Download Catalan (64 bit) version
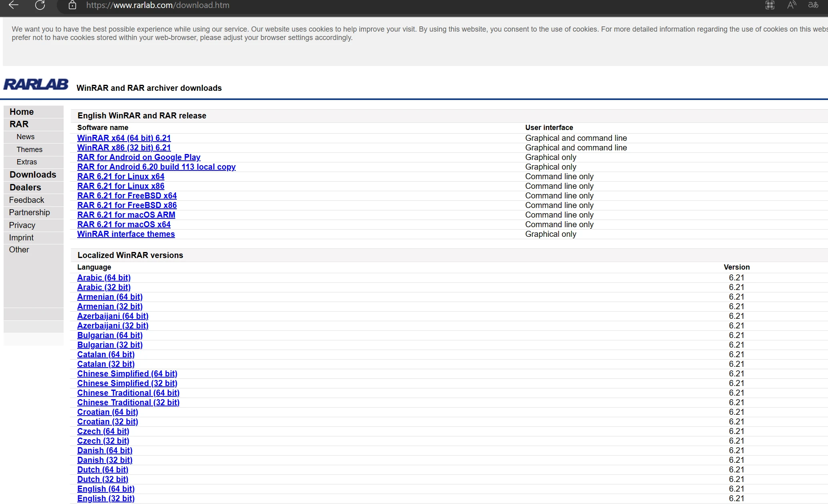This screenshot has width=828, height=504. (106, 354)
